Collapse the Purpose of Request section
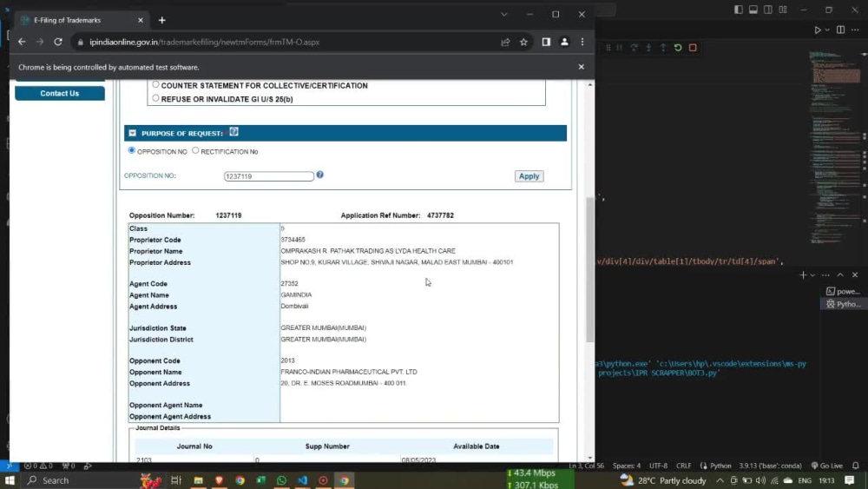The width and height of the screenshot is (868, 489). tap(132, 133)
